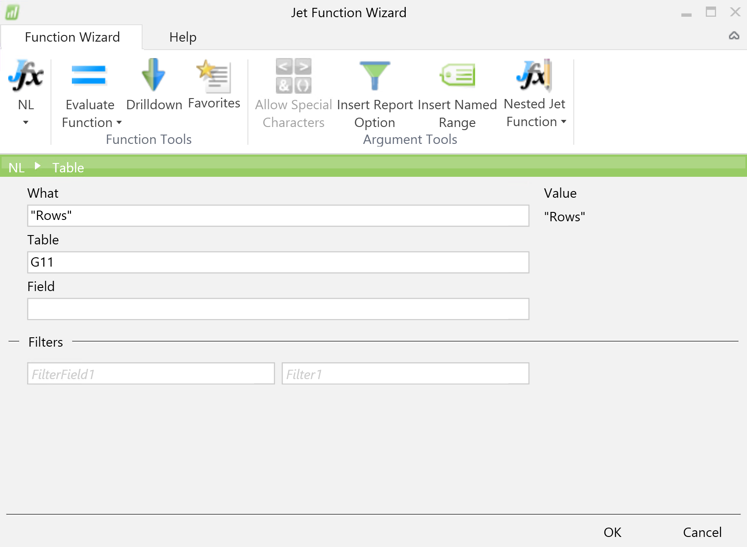Expand the Nested Jet Function dropdown arrow
The width and height of the screenshot is (747, 547).
point(564,122)
